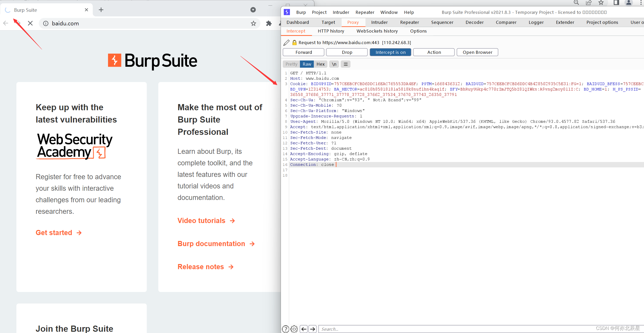
Task: Click Open Browser button
Action: (x=477, y=52)
